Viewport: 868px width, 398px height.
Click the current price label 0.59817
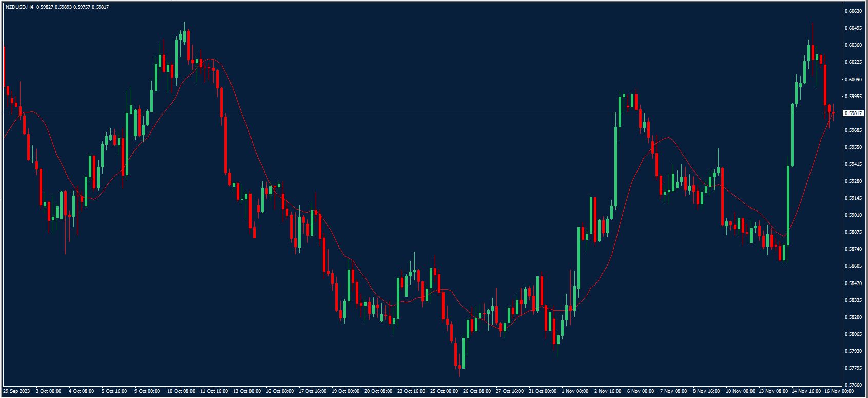point(855,113)
